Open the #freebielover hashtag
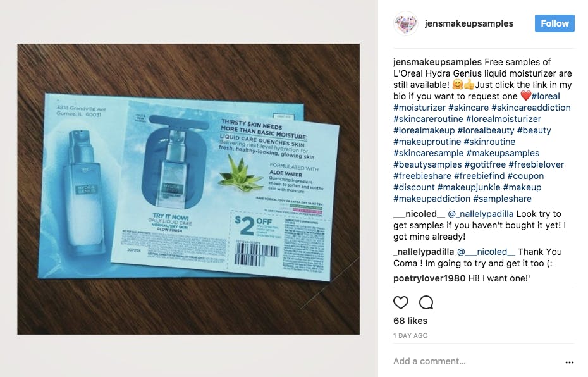This screenshot has width=588, height=377. (x=536, y=164)
